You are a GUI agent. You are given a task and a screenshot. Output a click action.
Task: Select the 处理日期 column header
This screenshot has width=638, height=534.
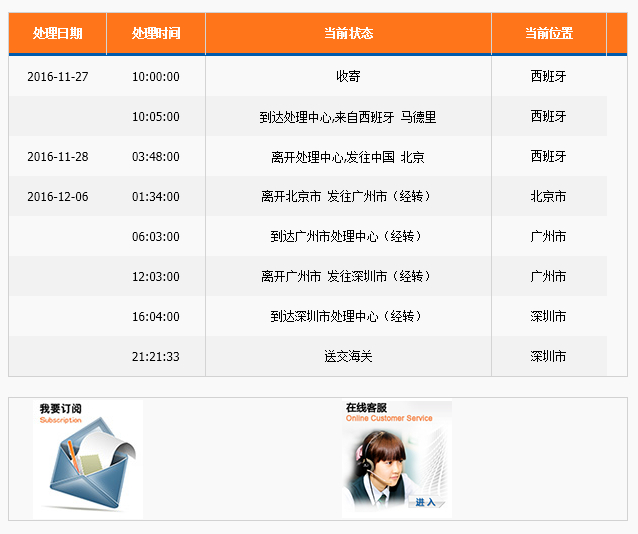57,33
